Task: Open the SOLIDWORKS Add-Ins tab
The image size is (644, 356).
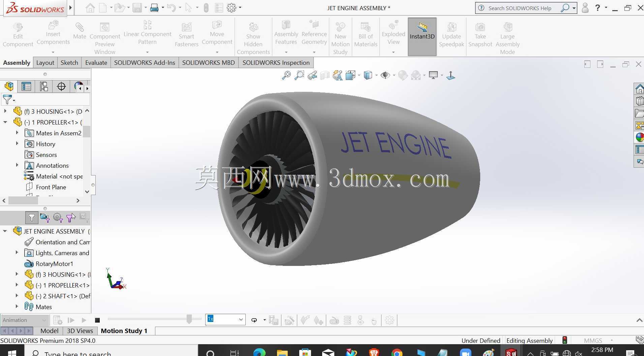Action: coord(145,62)
